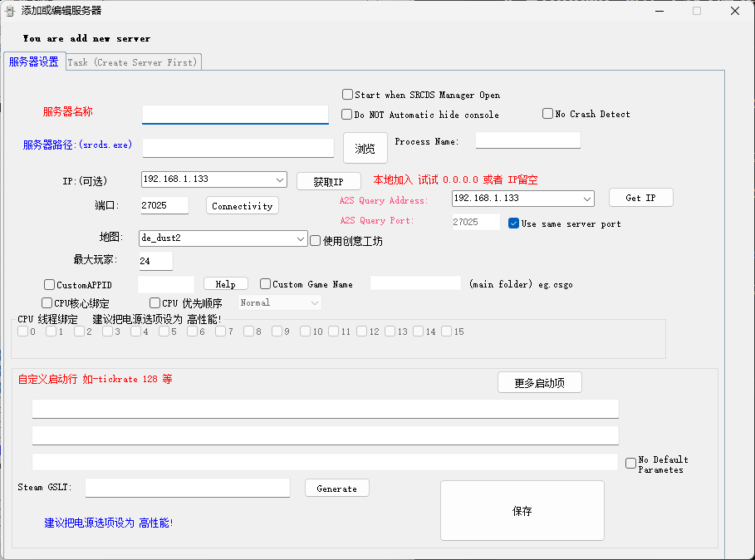Switch to the Task (Create Server First) tab
Viewport: 755px width, 560px height.
tap(132, 61)
